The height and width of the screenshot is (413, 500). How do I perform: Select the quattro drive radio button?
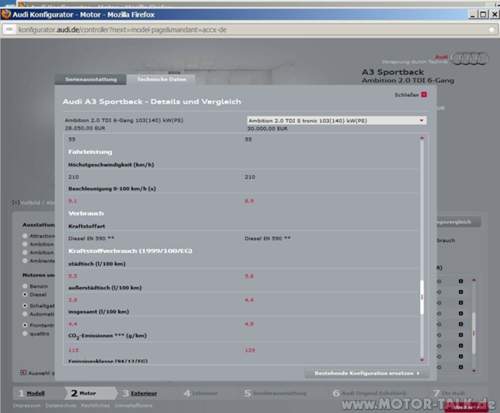pyautogui.click(x=25, y=333)
